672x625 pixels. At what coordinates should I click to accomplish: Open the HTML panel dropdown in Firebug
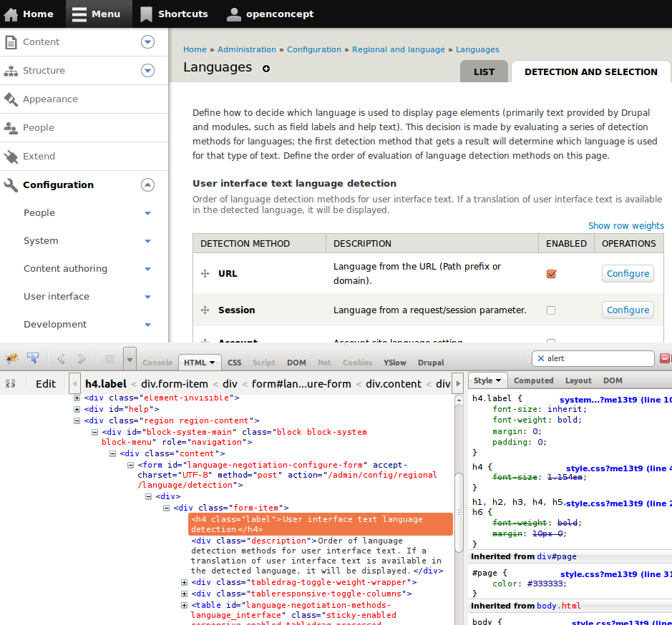[212, 363]
